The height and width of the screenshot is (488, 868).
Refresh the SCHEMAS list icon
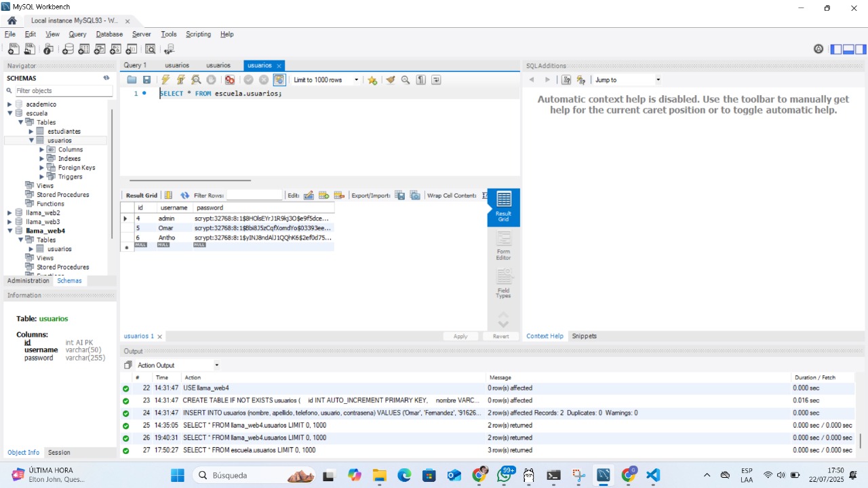tap(106, 78)
